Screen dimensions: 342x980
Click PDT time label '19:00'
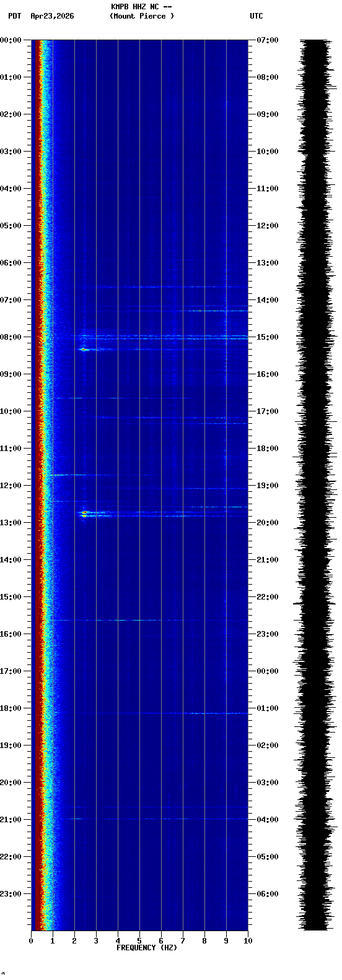11,746
